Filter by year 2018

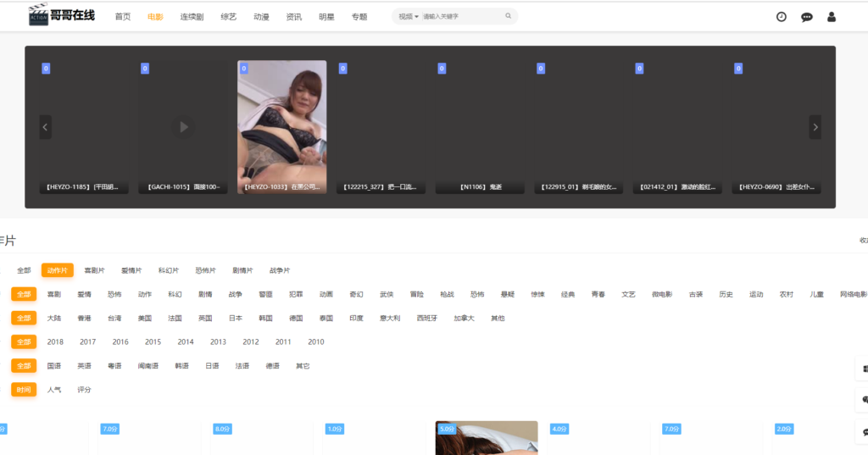pos(55,341)
